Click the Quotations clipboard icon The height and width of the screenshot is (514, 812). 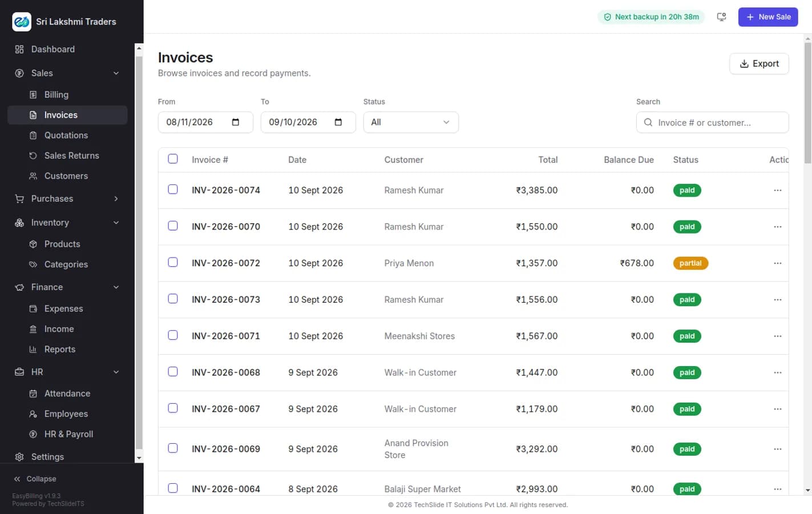(x=33, y=135)
